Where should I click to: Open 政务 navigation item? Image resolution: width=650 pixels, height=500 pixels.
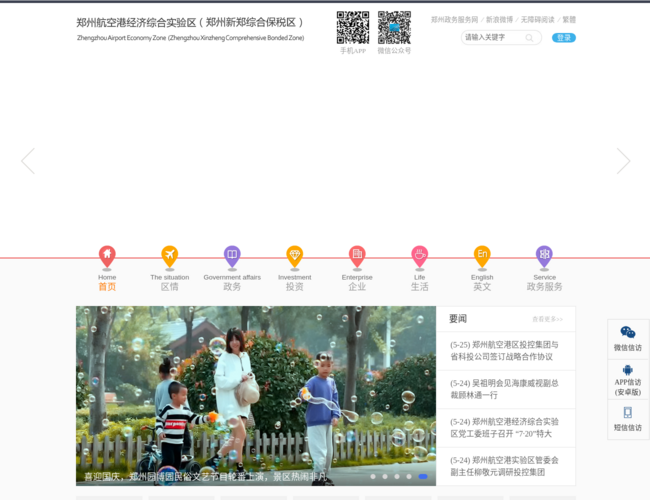coord(232,286)
